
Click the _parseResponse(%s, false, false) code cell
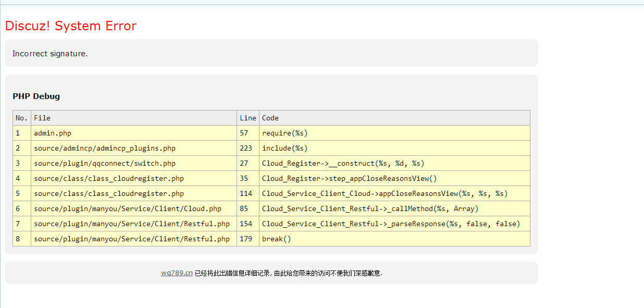pyautogui.click(x=394, y=224)
